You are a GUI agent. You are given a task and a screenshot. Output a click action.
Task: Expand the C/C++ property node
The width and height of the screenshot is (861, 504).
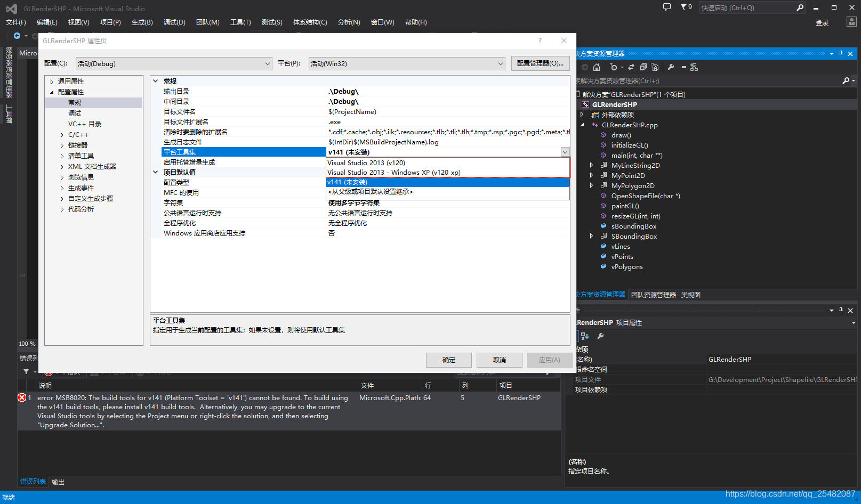click(x=62, y=135)
